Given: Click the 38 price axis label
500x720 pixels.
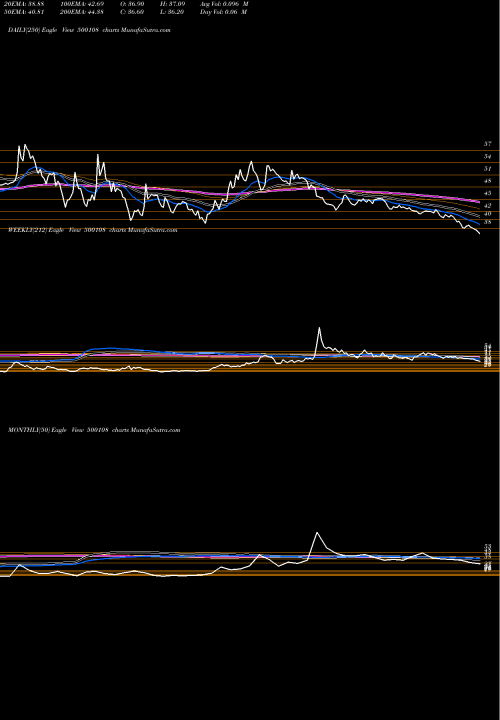Looking at the screenshot, I should click(488, 222).
